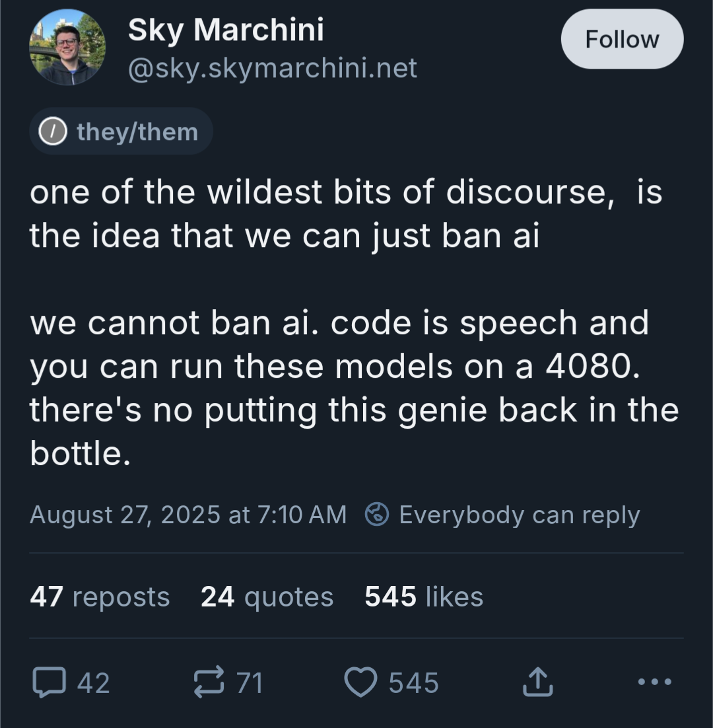Open the Sky Marchini display name link
Screen dimensions: 713x728
tap(226, 30)
